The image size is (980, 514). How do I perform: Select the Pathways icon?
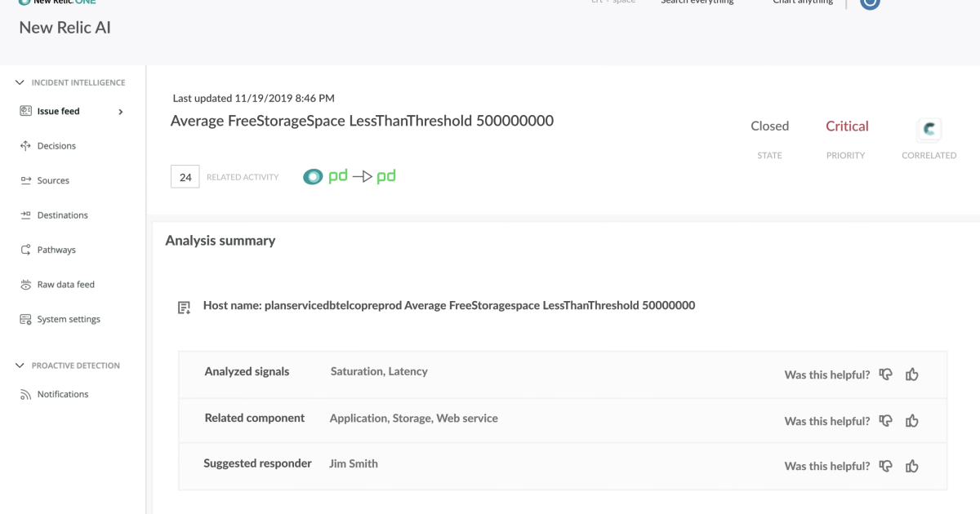click(x=24, y=249)
